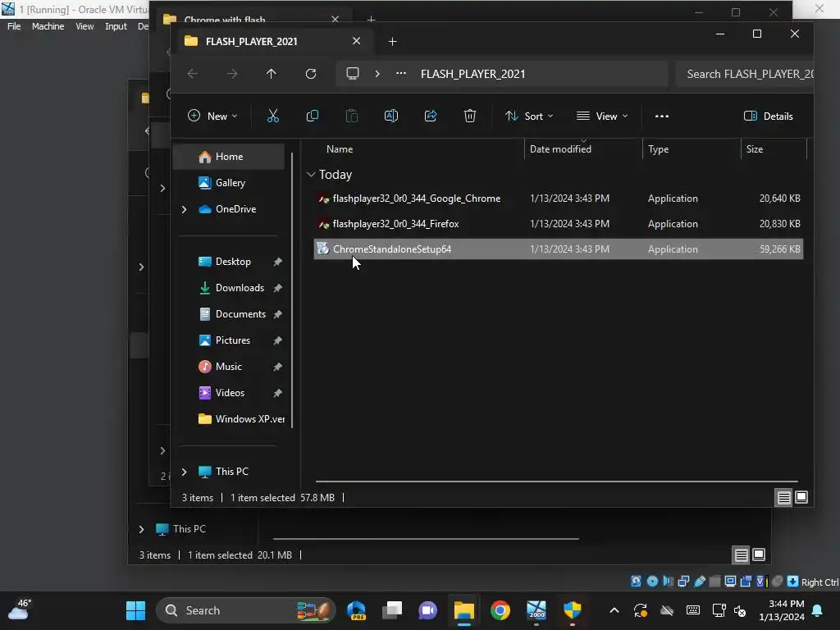Image resolution: width=840 pixels, height=630 pixels.
Task: Open the address bar ellipsis breadcrumb
Action: coord(400,73)
